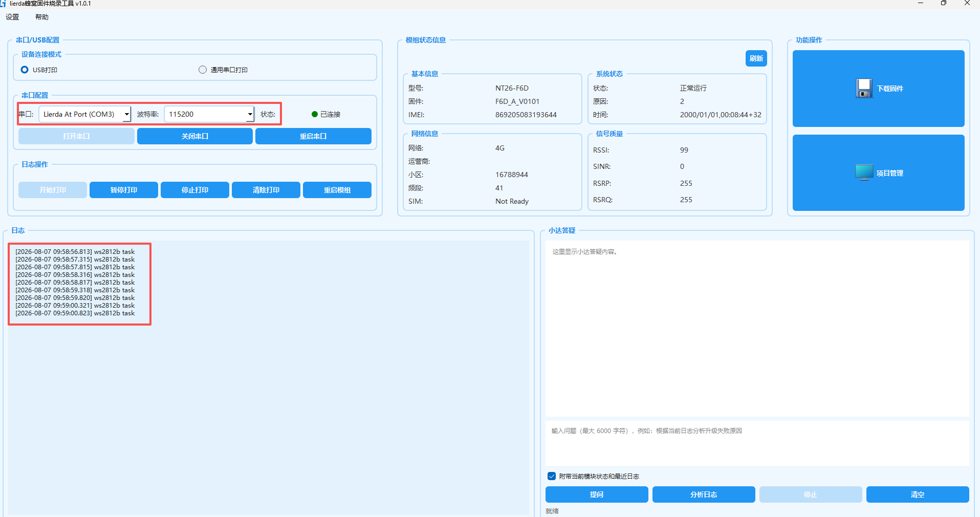980x517 pixels.
Task: Click the monitor icon for 项目管理
Action: (x=864, y=173)
